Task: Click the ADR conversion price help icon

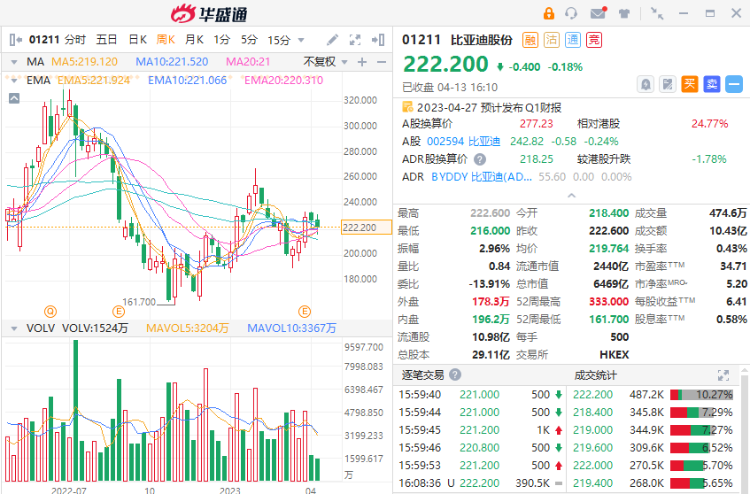Action: click(x=480, y=159)
